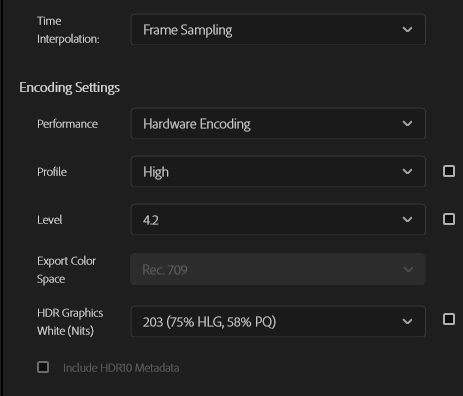
Task: Click the disabled Export Color Space Rec. 709 dropdown
Action: (278, 269)
